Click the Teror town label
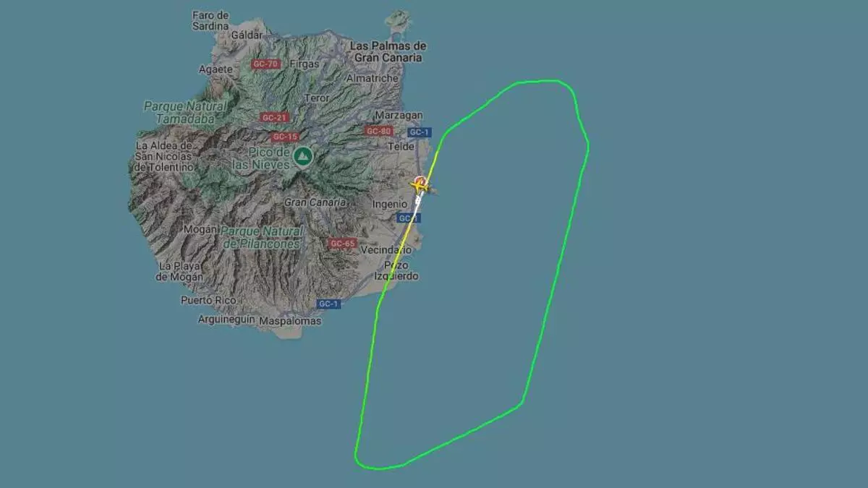Screen dimensions: 868x488 coord(316,98)
